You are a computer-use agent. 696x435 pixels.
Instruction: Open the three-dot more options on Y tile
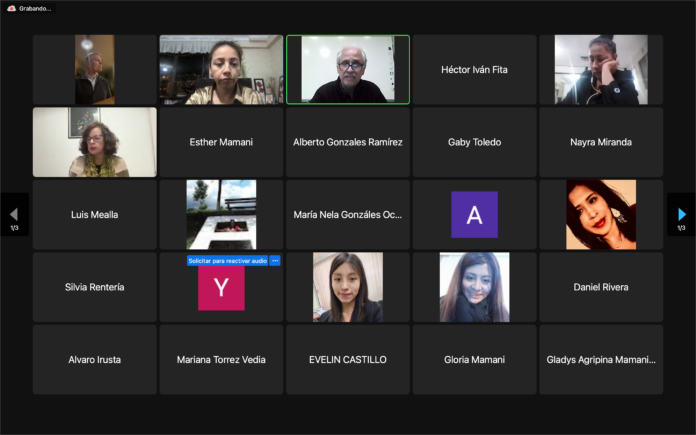click(275, 261)
